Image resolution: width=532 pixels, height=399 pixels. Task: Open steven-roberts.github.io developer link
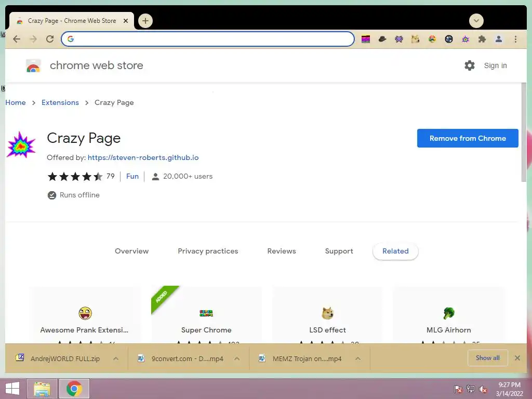coord(143,157)
